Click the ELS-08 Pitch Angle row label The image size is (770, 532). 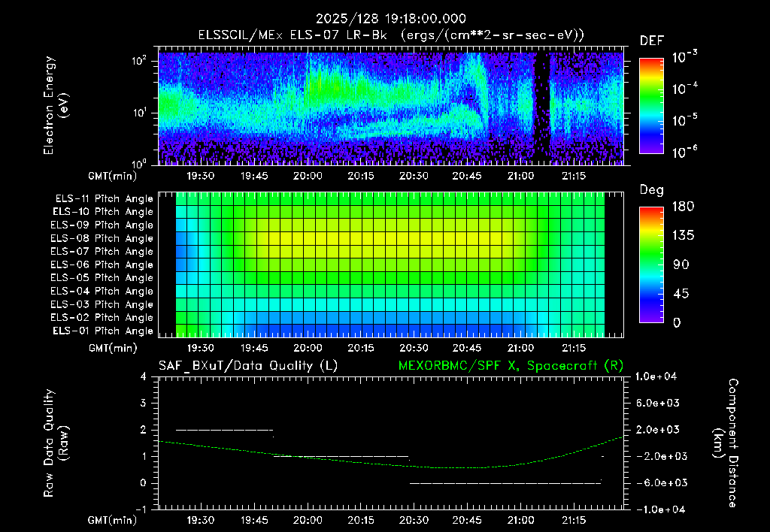coord(102,238)
